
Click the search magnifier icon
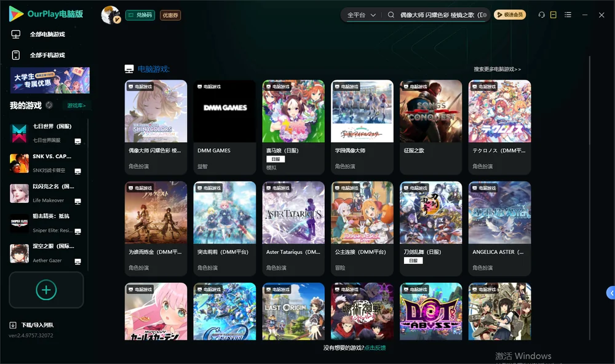(x=391, y=15)
